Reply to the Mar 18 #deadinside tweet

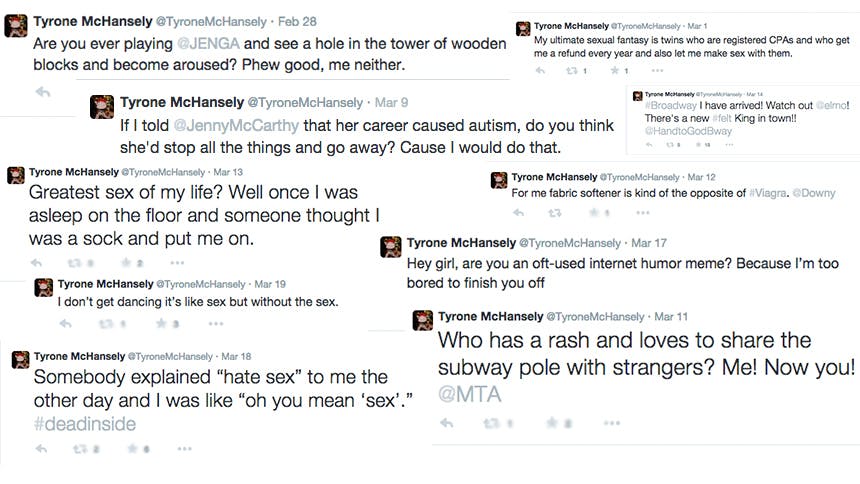click(x=42, y=450)
